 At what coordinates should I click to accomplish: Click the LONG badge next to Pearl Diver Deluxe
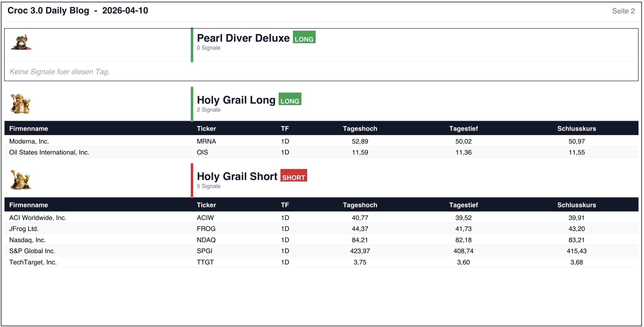304,37
